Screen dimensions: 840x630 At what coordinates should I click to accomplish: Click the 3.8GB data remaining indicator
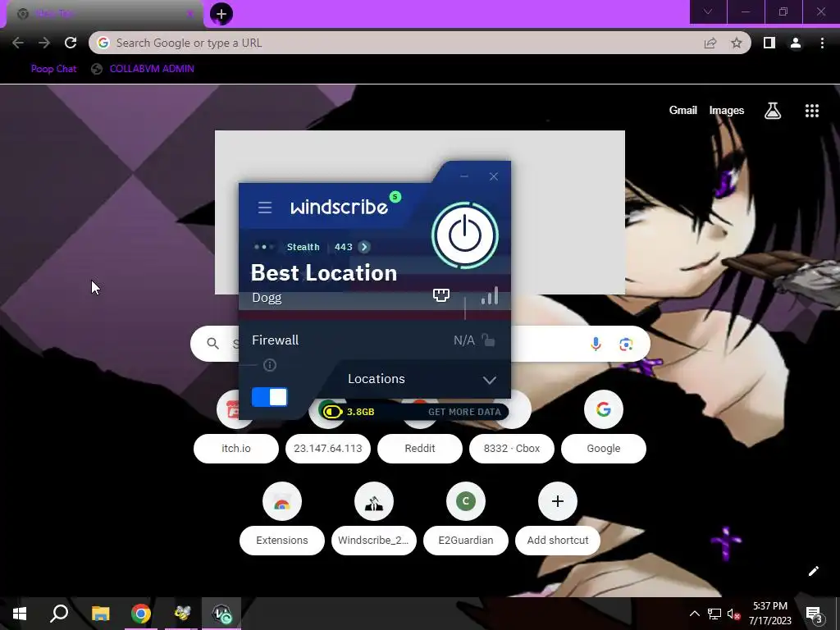coord(349,412)
